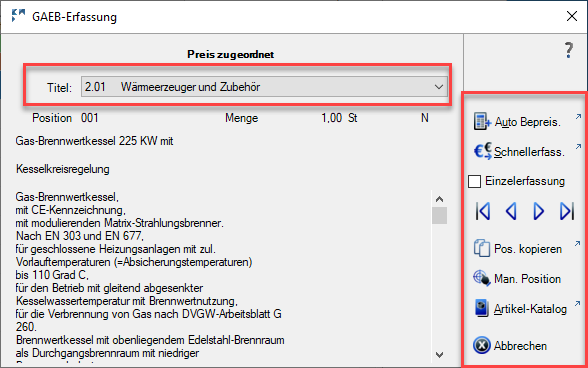The width and height of the screenshot is (588, 368).
Task: Select the Titel combo box 2.01 Wärmeerzeuger
Action: [264, 87]
